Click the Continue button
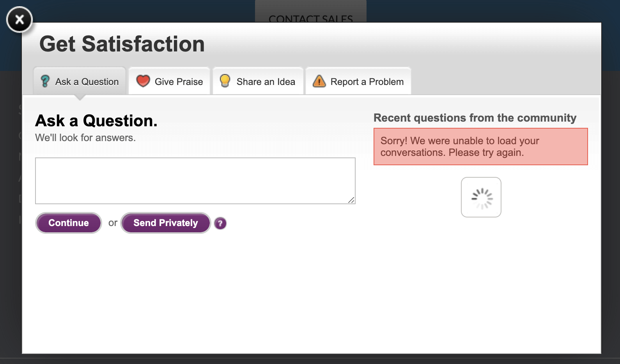Image resolution: width=620 pixels, height=364 pixels. [x=69, y=223]
